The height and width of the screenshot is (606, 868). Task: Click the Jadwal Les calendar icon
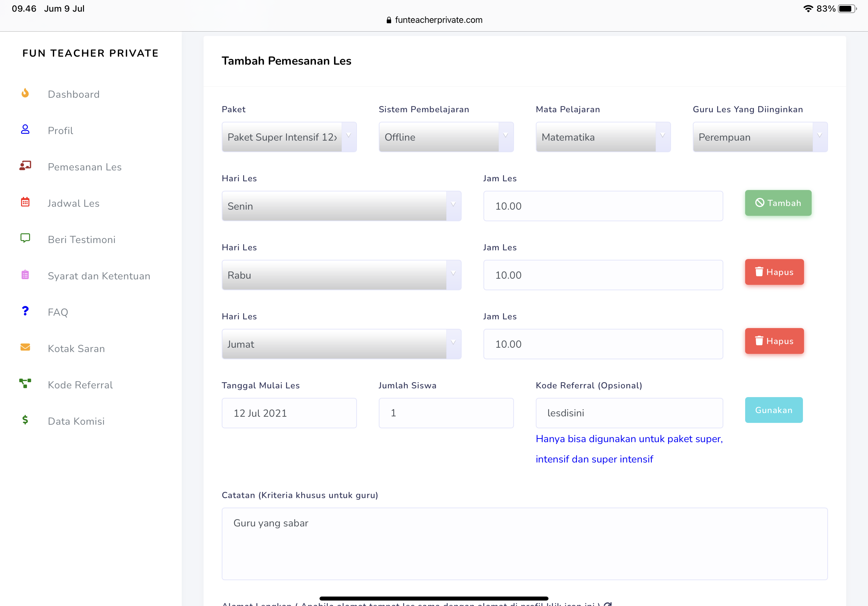25,202
